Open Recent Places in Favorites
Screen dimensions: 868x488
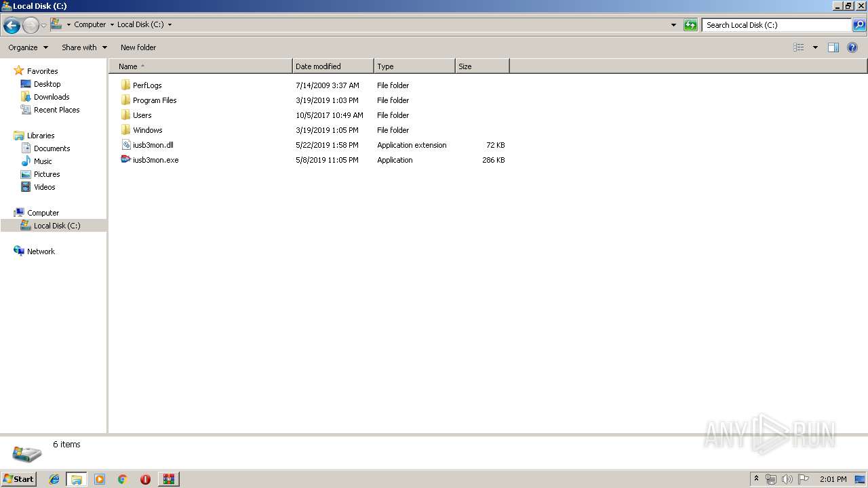click(57, 110)
